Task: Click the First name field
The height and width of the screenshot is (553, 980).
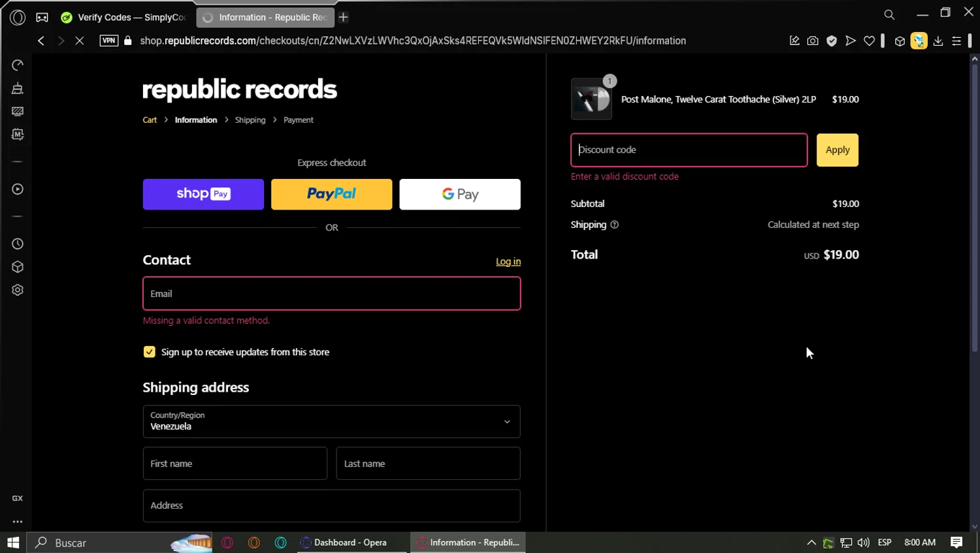Action: pyautogui.click(x=235, y=464)
